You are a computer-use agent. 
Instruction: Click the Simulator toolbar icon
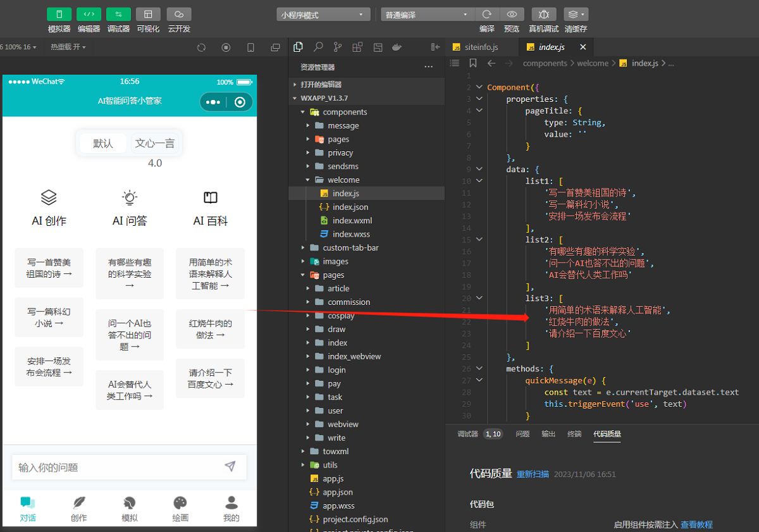[x=59, y=15]
